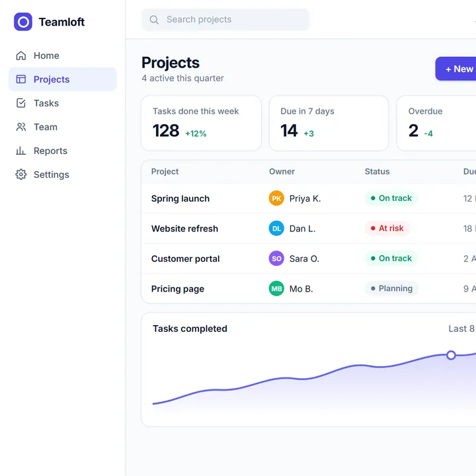Click the On track badge for Customer portal
Screen dimensions: 476x476
391,258
